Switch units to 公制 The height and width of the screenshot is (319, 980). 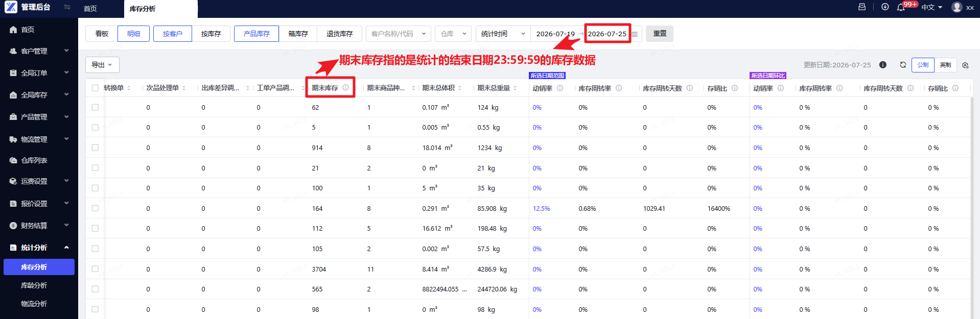(923, 65)
